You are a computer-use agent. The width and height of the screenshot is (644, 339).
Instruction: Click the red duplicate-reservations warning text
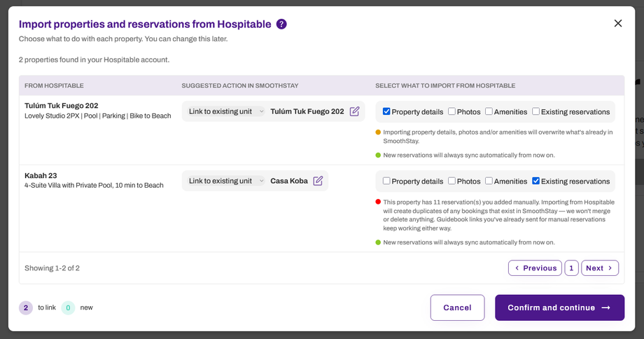[499, 215]
